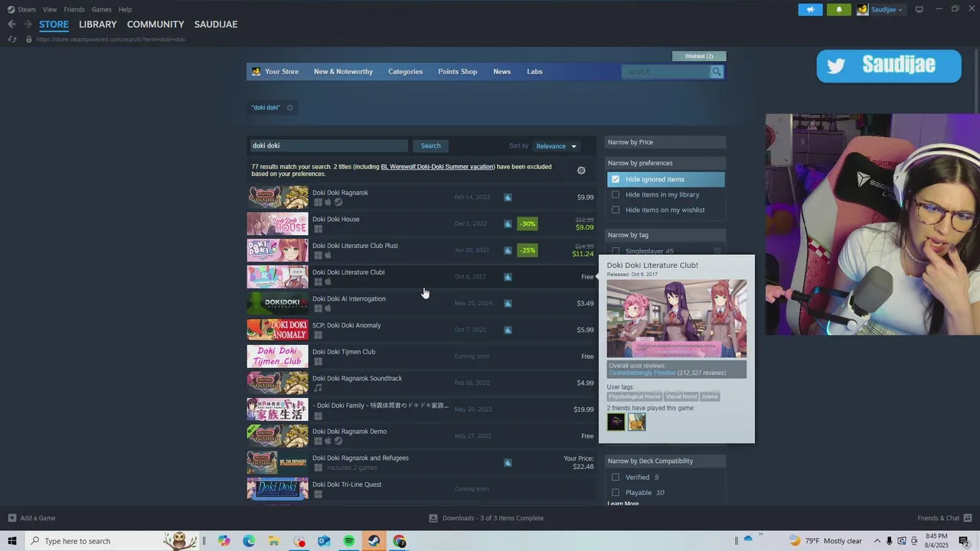Reload the store page
Screen dimensions: 980x551
11,39
